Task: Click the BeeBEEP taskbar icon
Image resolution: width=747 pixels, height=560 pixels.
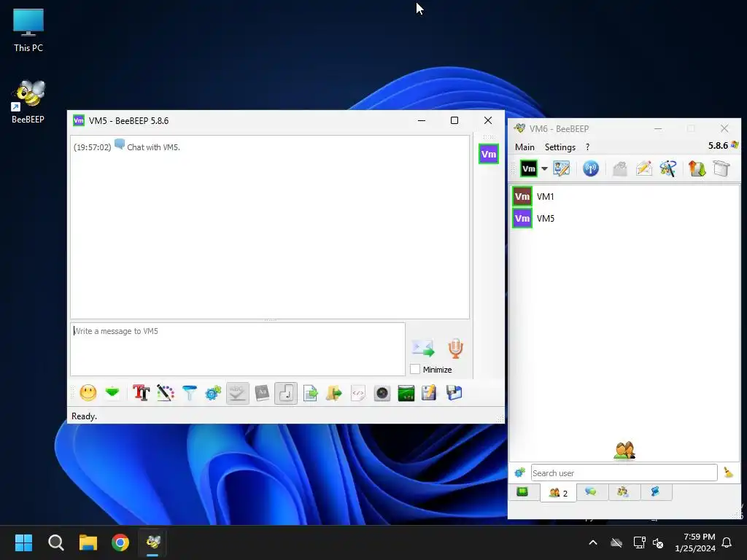Action: [153, 542]
